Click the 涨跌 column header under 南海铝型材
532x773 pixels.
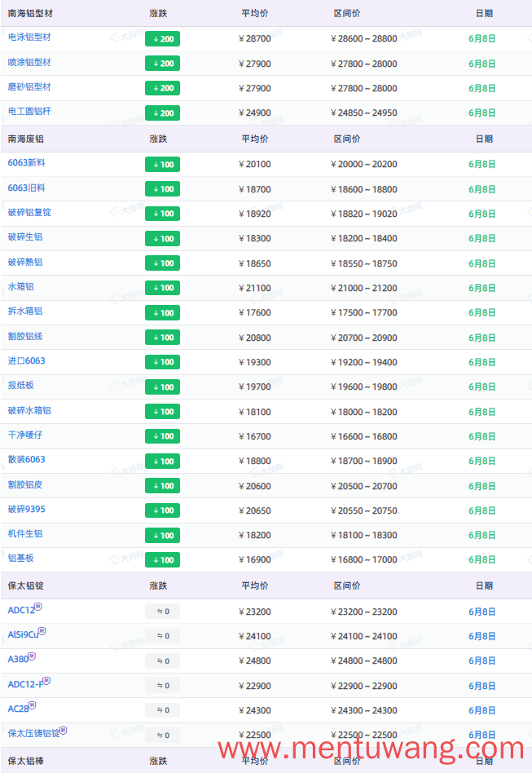158,14
